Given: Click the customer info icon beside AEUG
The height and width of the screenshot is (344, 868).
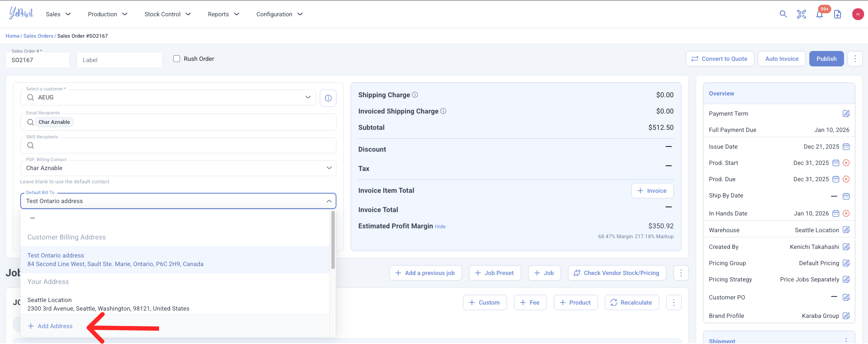Looking at the screenshot, I should click(x=328, y=98).
